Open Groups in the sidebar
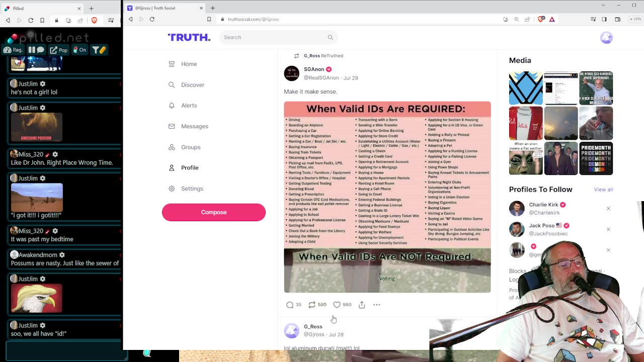Viewport: 644px width, 362px height. [185, 147]
